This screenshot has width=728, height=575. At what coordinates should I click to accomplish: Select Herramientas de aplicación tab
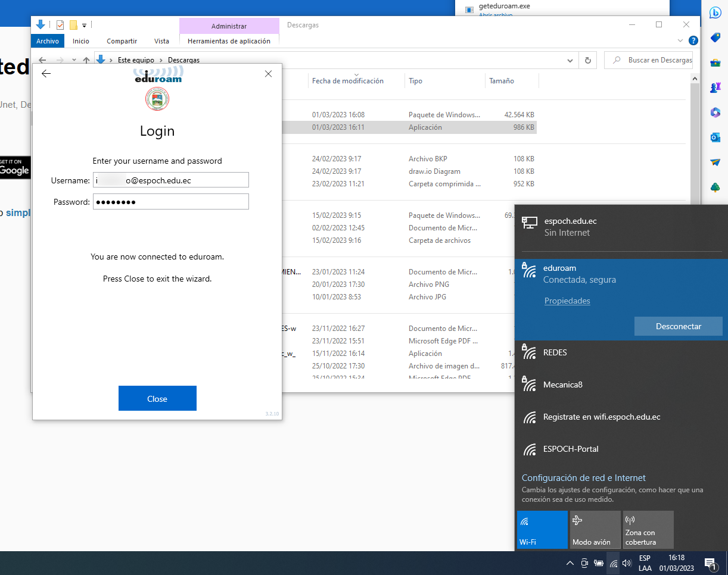point(229,41)
